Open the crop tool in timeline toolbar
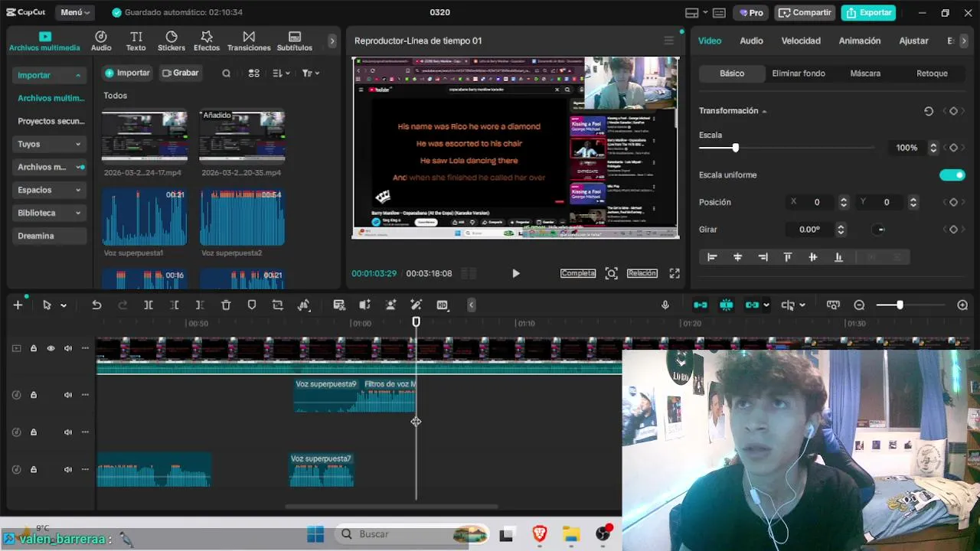This screenshot has width=980, height=551. tap(277, 305)
